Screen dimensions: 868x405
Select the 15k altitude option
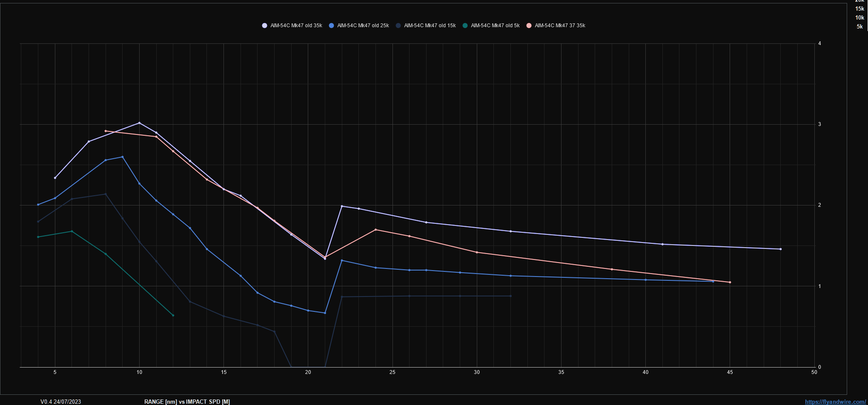pos(859,9)
